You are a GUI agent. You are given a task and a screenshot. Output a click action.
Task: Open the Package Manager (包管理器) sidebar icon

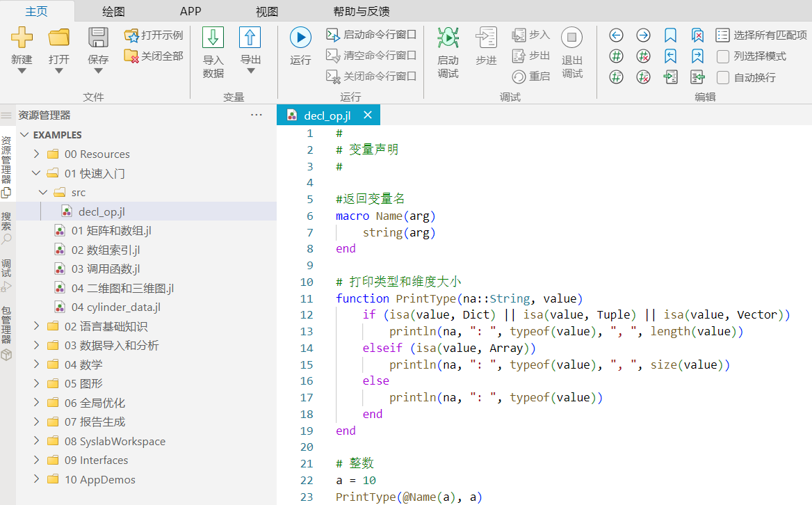click(6, 355)
